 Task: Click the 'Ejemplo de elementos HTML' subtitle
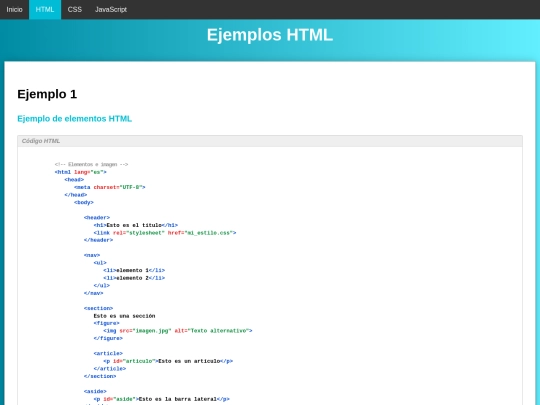point(74,118)
